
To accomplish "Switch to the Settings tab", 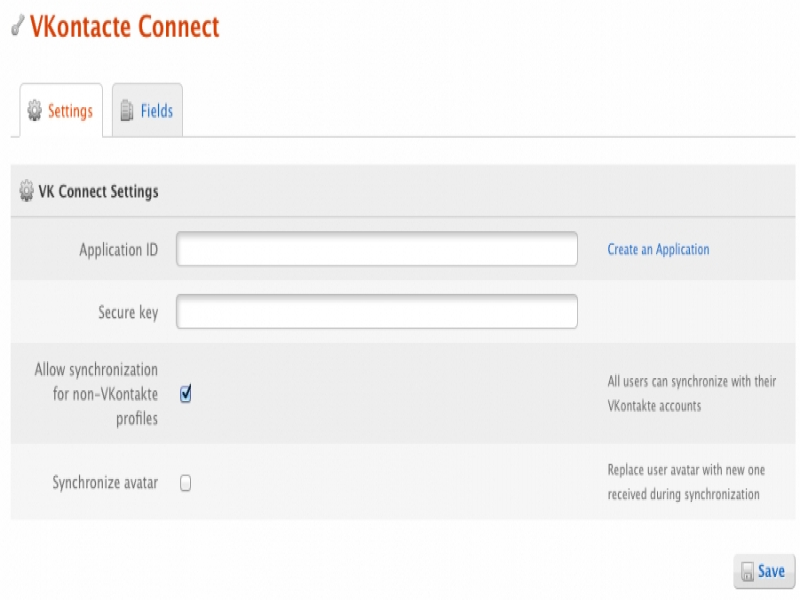I will point(61,111).
